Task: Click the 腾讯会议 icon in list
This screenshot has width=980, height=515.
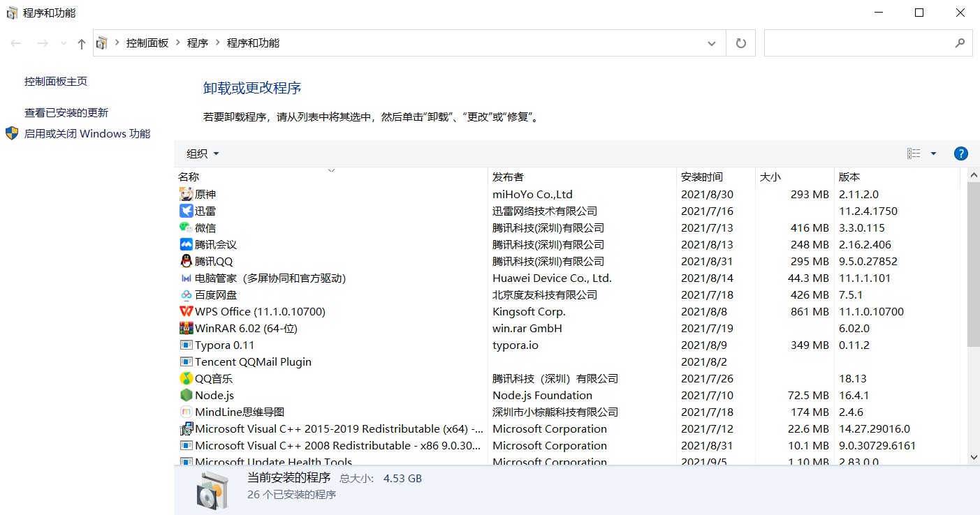Action: pyautogui.click(x=186, y=244)
